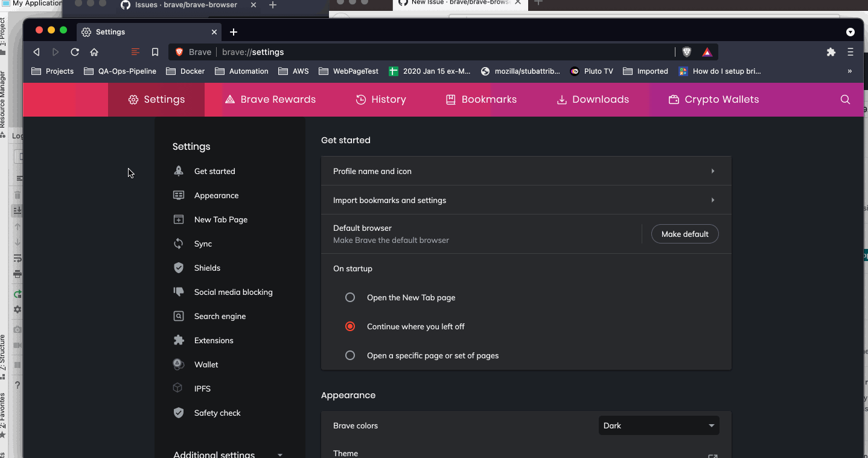Reload the settings page

pyautogui.click(x=75, y=52)
